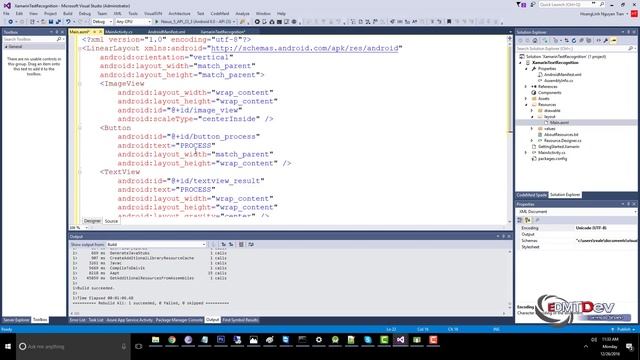Select the Main.axml file in Solution Explorer
640x360 pixels.
click(559, 122)
